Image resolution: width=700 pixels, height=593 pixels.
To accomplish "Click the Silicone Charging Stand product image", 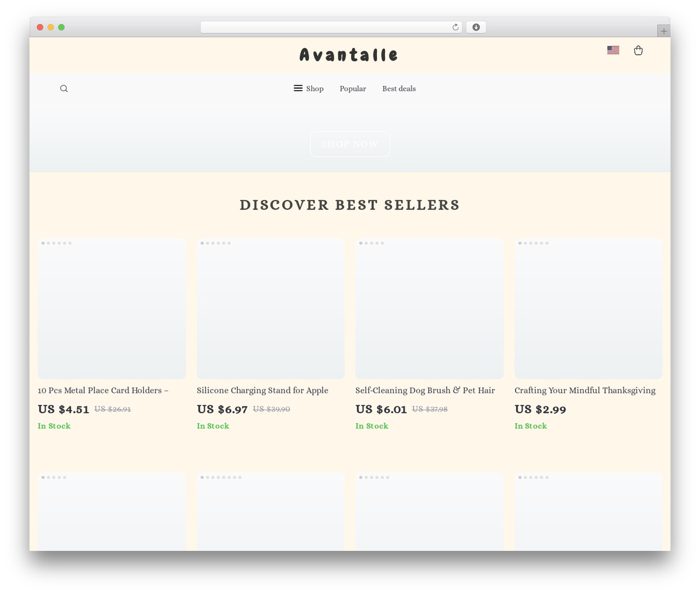I will (x=271, y=309).
